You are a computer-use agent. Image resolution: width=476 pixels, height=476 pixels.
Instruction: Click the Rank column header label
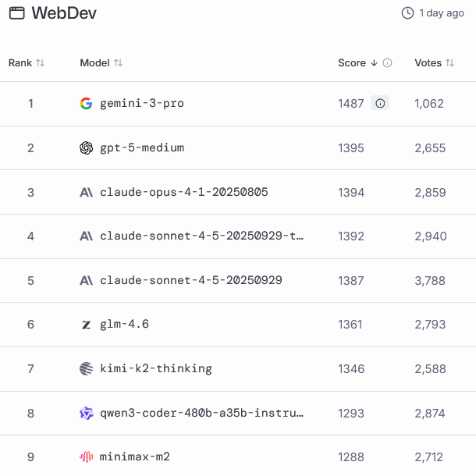pos(20,63)
